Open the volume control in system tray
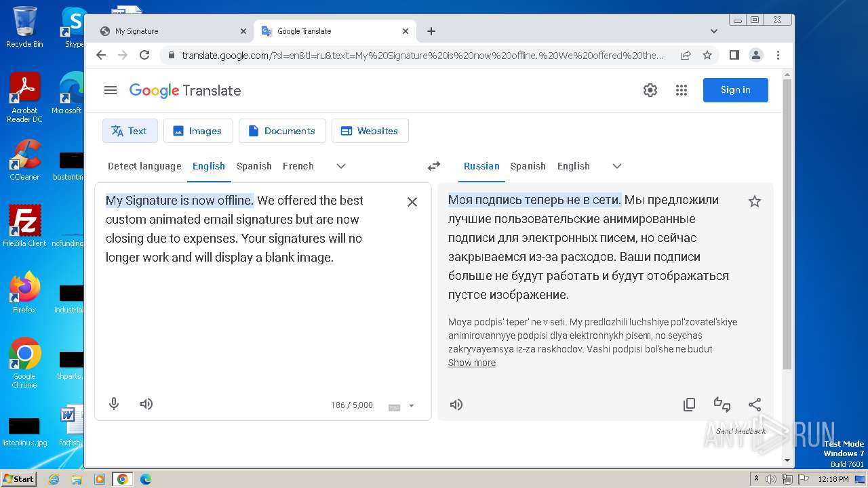 (770, 479)
